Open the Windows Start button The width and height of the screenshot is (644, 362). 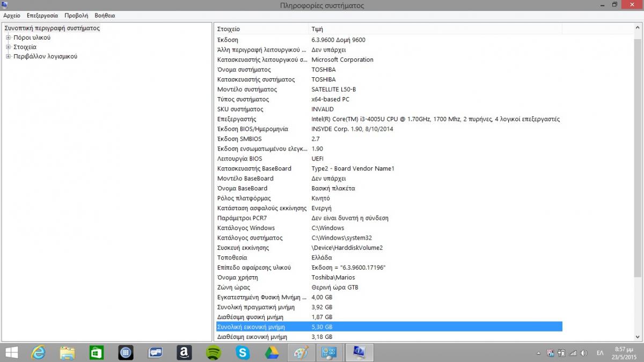click(x=11, y=353)
